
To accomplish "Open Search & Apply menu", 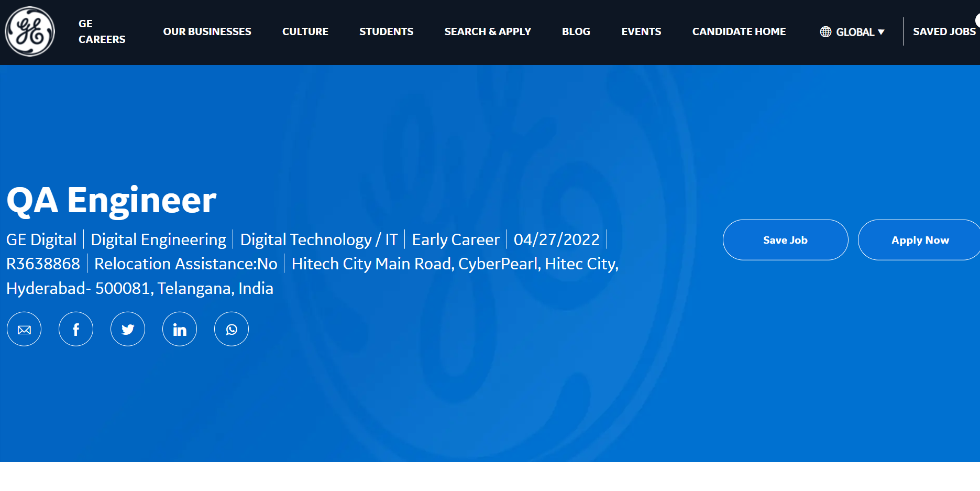I will tap(488, 31).
